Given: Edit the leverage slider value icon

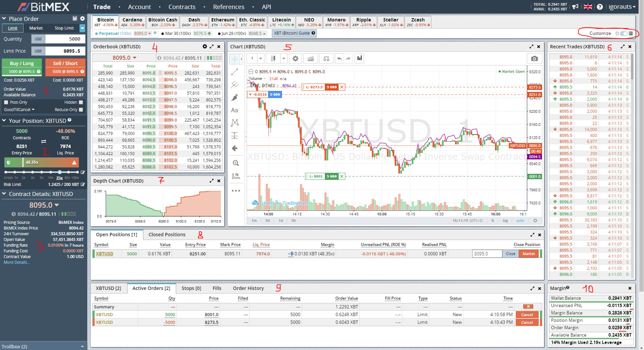Looking at the screenshot, I should (83, 172).
